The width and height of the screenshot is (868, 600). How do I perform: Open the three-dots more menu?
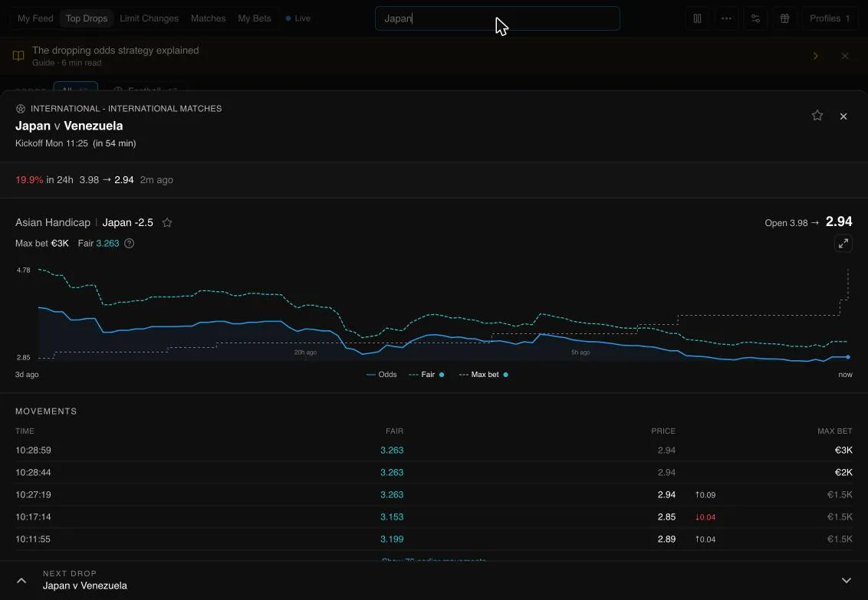point(726,18)
